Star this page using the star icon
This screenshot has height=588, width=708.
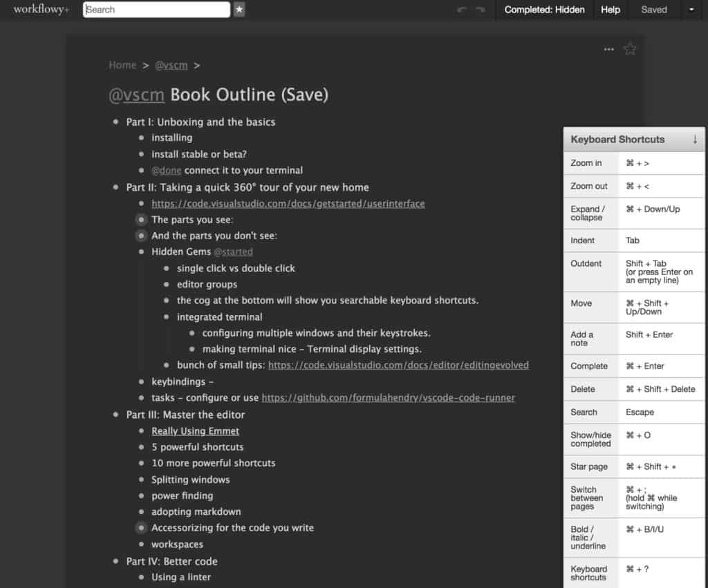pyautogui.click(x=629, y=48)
